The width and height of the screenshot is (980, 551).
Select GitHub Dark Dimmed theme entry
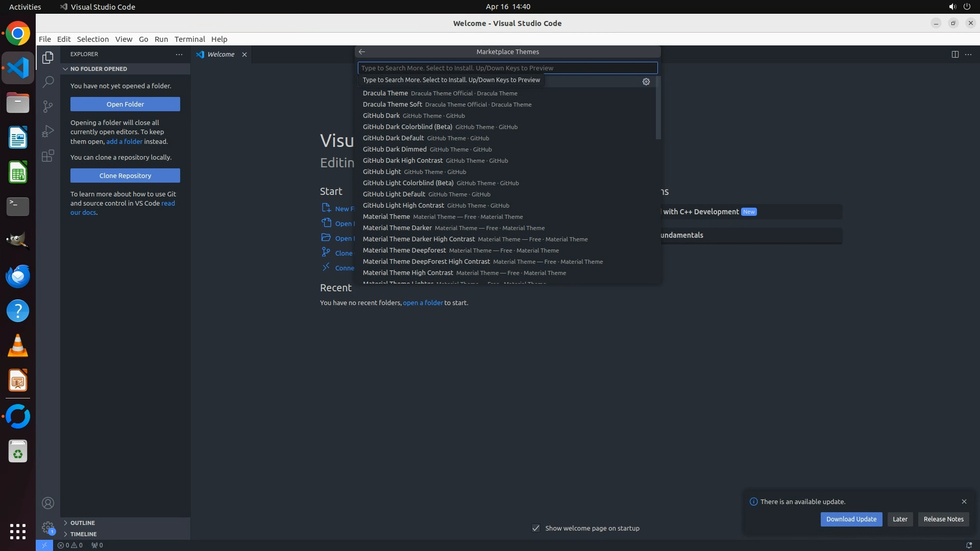click(395, 149)
